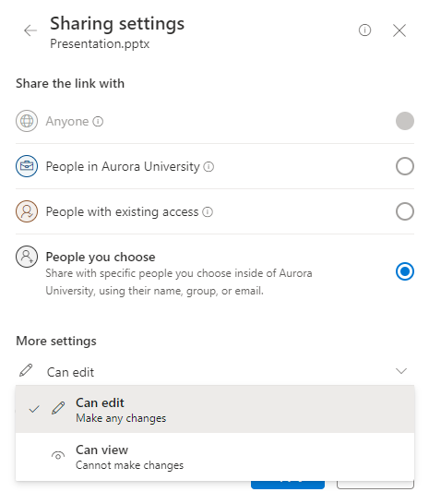Collapse the Can edit dropdown chevron
Screen dimensions: 429x504
(401, 371)
